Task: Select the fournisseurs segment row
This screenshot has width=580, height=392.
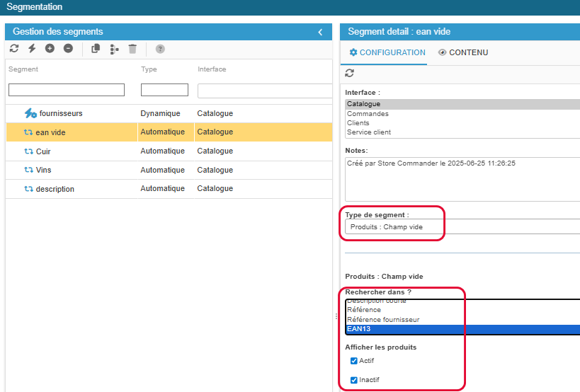Action: tap(169, 113)
